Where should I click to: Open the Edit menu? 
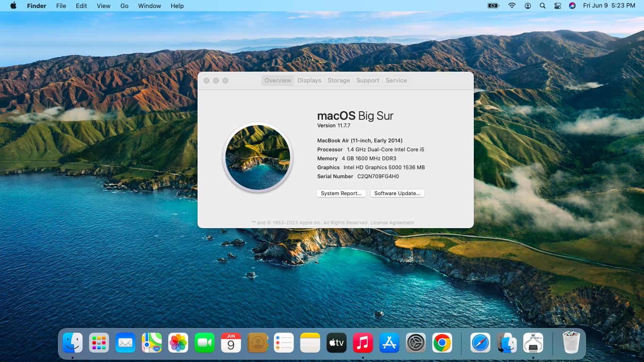point(82,6)
